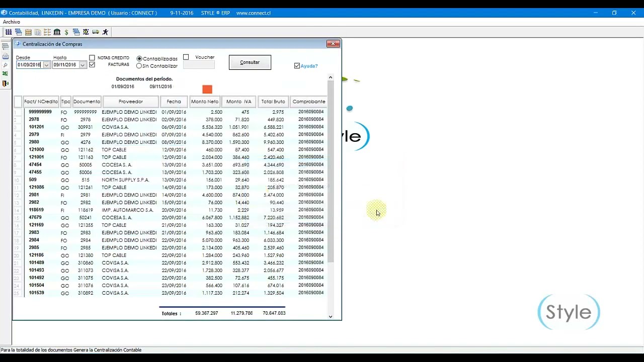Screen dimensions: 644x362
Task: Open the Hasta date dropdown arrow
Action: point(83,65)
